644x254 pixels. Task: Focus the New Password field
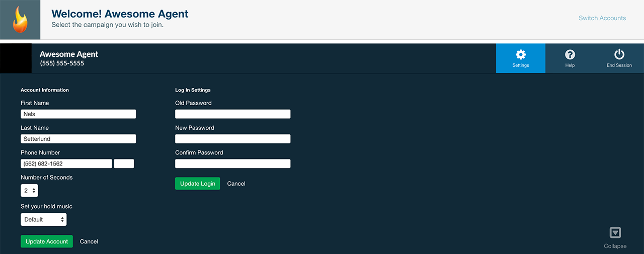233,139
